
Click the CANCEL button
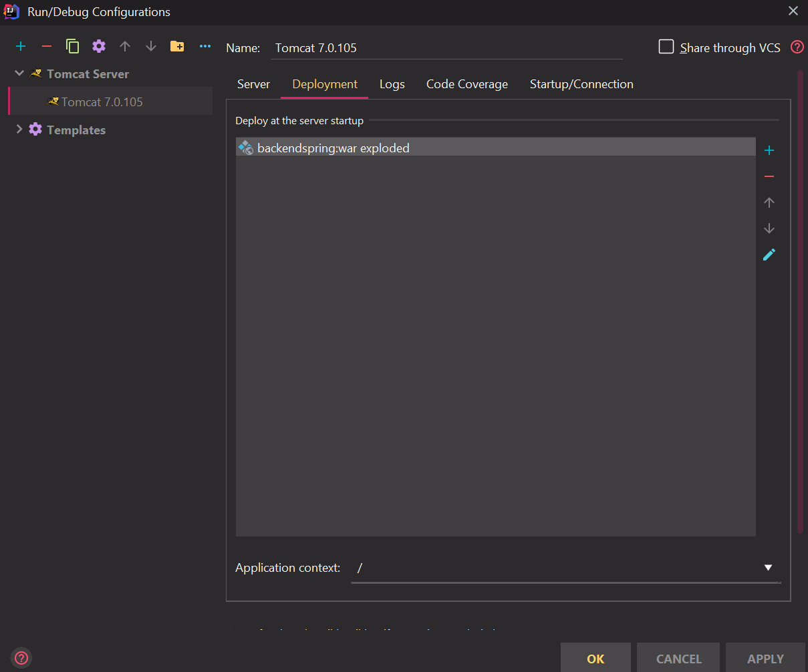coord(678,658)
